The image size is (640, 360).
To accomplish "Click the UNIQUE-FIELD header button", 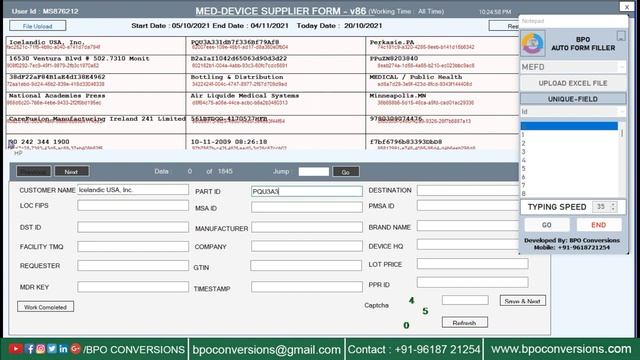I will (x=573, y=99).
